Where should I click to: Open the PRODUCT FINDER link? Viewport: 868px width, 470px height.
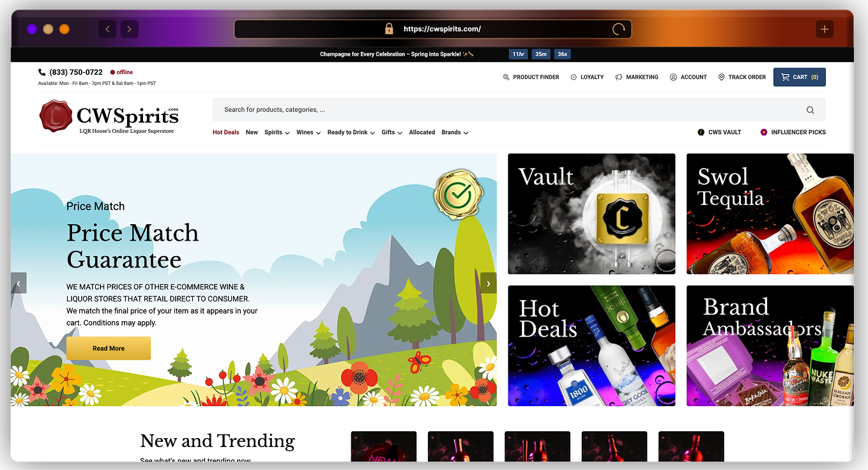pos(531,77)
